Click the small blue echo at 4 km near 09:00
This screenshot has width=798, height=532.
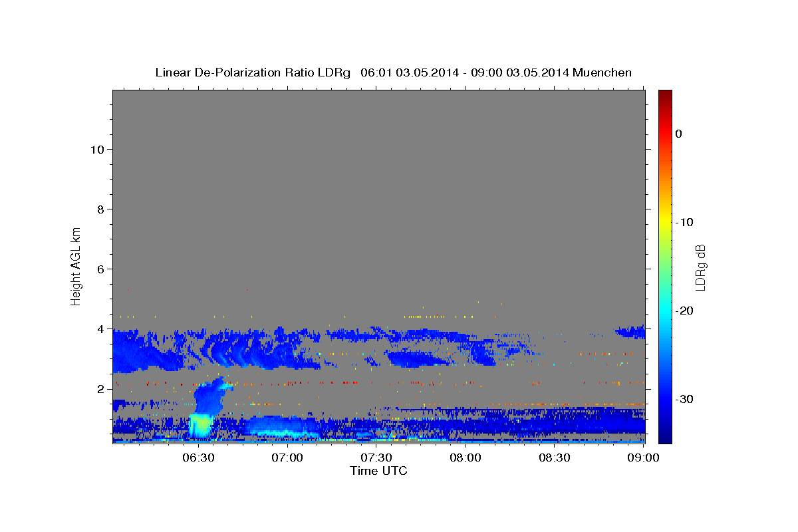630,332
